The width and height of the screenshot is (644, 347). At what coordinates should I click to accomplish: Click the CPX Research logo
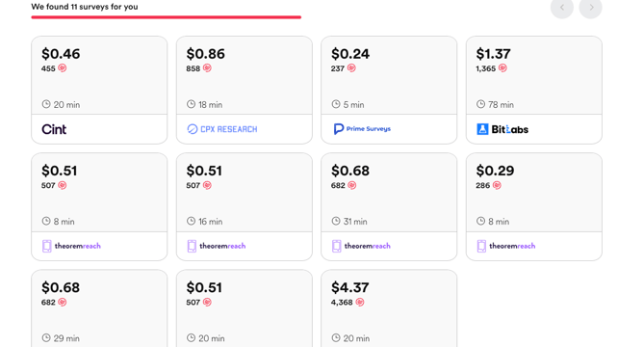pyautogui.click(x=222, y=129)
